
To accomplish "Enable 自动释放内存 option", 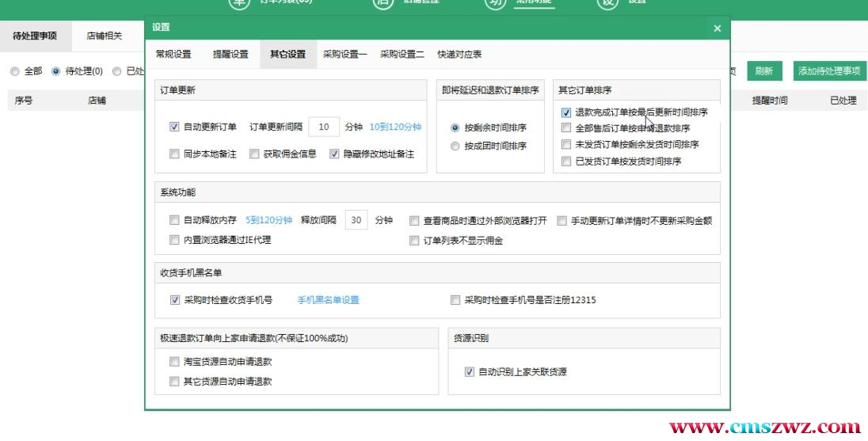I will 174,221.
